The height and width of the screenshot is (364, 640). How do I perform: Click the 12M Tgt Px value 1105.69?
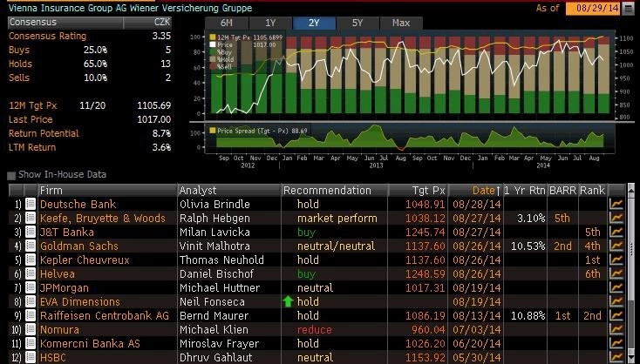pos(153,105)
